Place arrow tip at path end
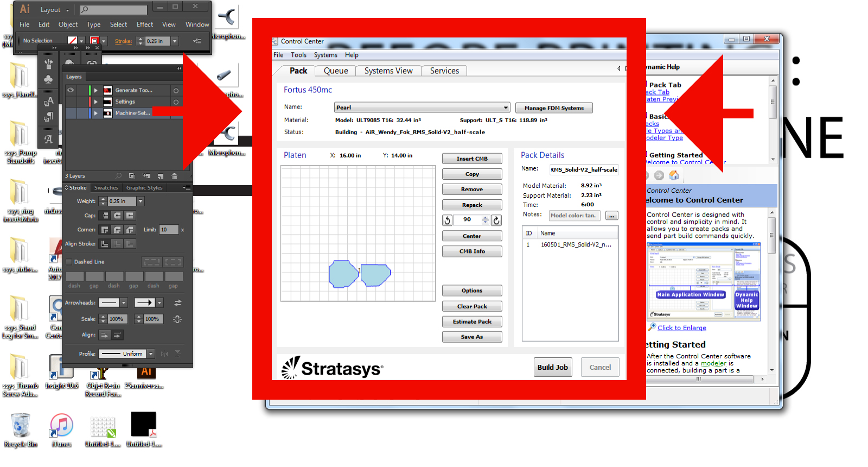 pyautogui.click(x=117, y=335)
